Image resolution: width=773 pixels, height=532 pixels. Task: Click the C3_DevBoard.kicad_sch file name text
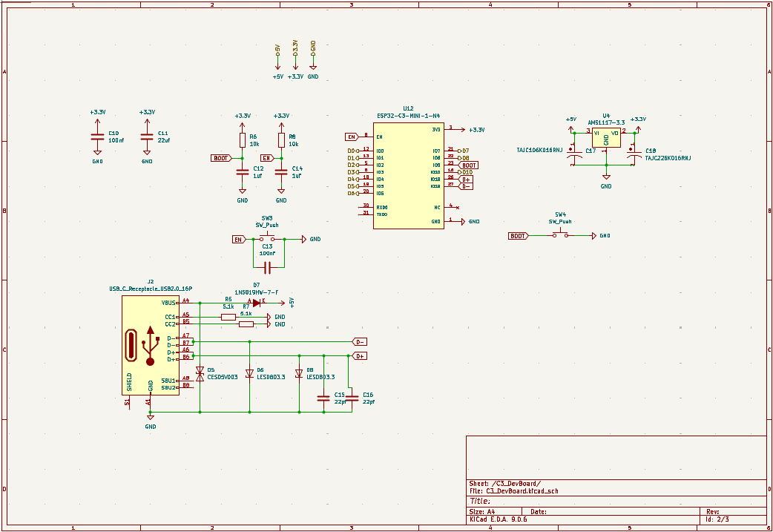coord(521,490)
